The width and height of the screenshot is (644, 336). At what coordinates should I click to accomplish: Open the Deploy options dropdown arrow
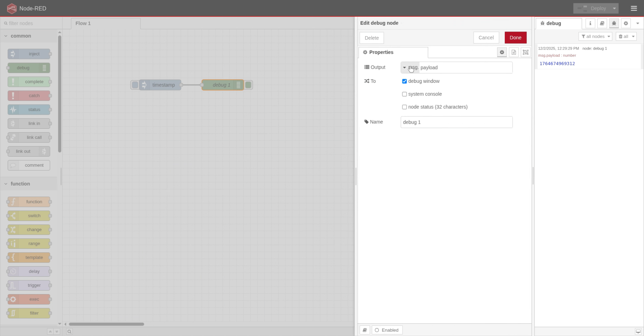[x=614, y=8]
